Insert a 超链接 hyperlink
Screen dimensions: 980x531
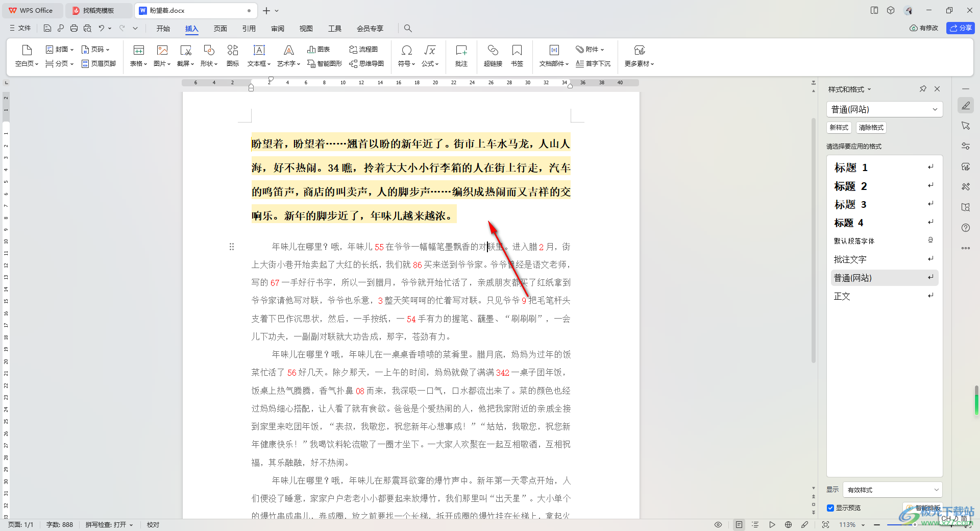493,50
